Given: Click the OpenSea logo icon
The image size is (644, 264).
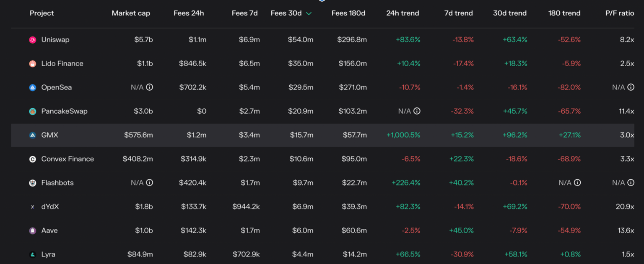Looking at the screenshot, I should click(32, 88).
